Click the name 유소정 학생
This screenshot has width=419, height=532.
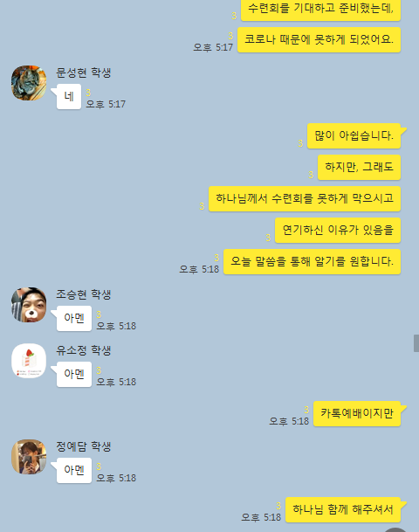coord(84,350)
